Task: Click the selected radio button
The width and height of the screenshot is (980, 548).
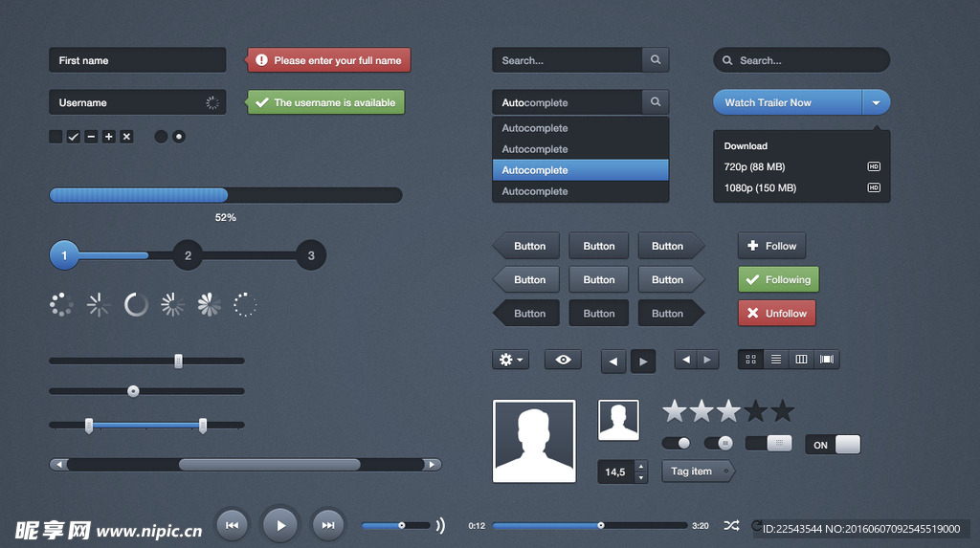Action: (179, 136)
